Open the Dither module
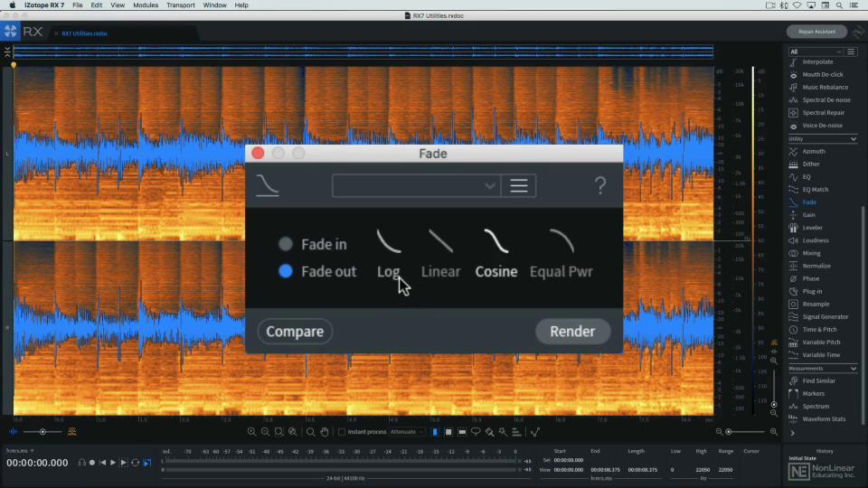Screen dimensions: 868x488 (811, 164)
